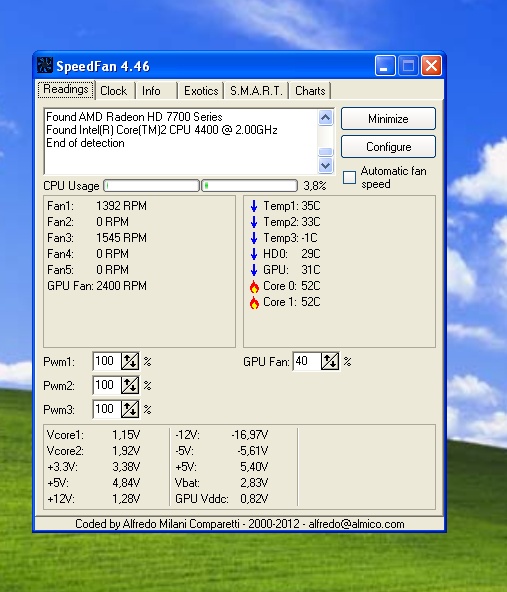Click the -12V -16,97V reading
Viewport: 507px width, 592px height.
pyautogui.click(x=222, y=435)
